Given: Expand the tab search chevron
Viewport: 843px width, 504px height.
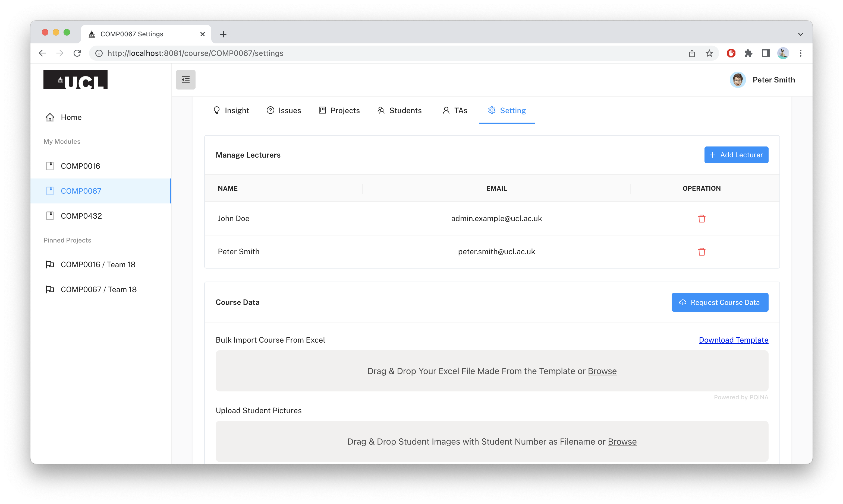Looking at the screenshot, I should [x=801, y=34].
